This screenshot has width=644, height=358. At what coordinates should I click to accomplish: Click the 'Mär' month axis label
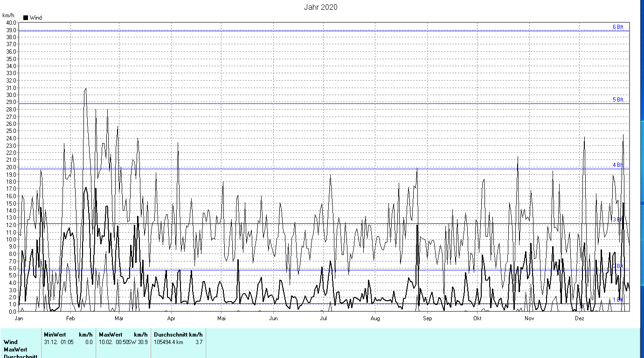pos(119,319)
